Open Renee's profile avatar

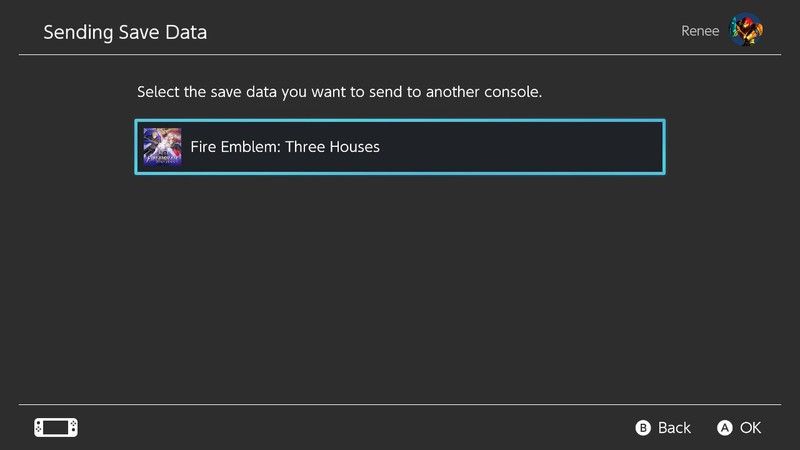click(x=747, y=30)
